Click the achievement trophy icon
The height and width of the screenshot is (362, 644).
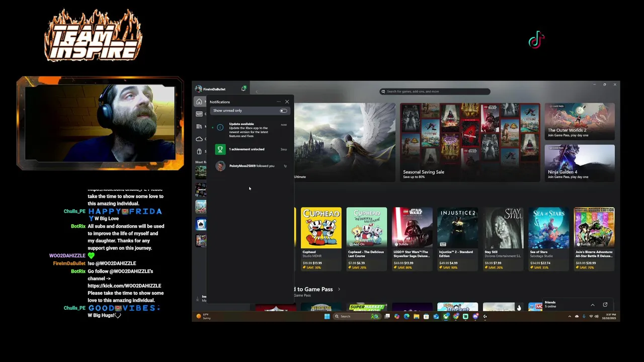click(220, 149)
